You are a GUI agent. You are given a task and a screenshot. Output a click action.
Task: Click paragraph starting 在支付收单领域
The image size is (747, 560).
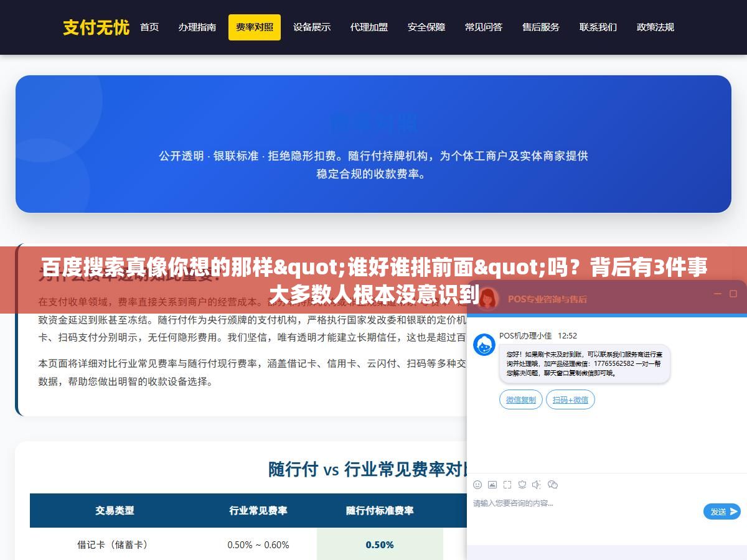(x=252, y=320)
